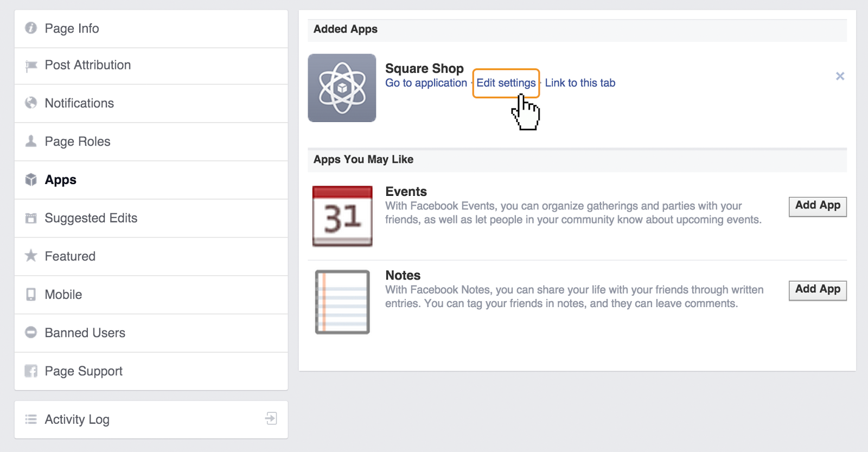View the Banned Users section

pos(151,333)
